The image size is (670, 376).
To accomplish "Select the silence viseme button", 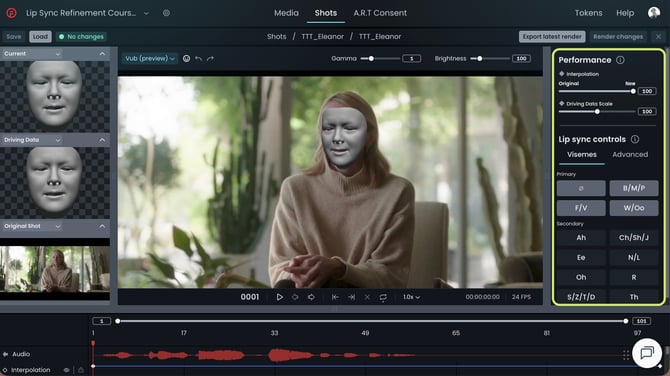I will 581,188.
